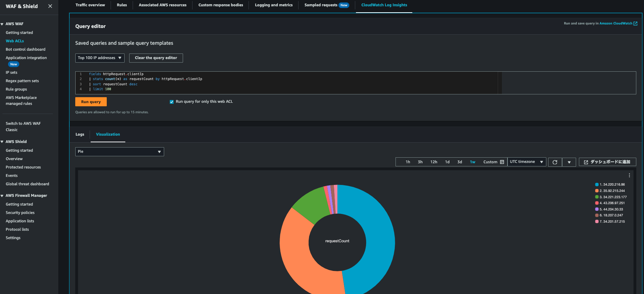Screen dimensions: 644x294
Task: Open the refresh interval dropdown arrow
Action: (x=569, y=162)
